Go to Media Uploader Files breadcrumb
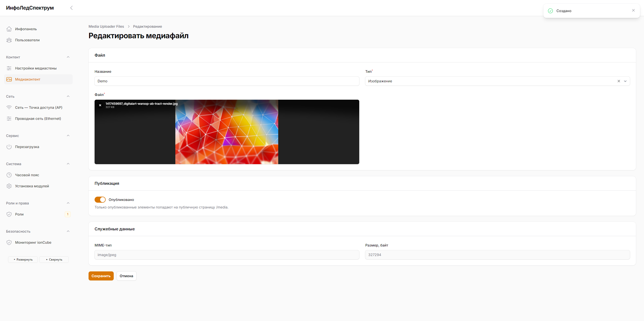Image resolution: width=644 pixels, height=321 pixels. click(x=106, y=26)
